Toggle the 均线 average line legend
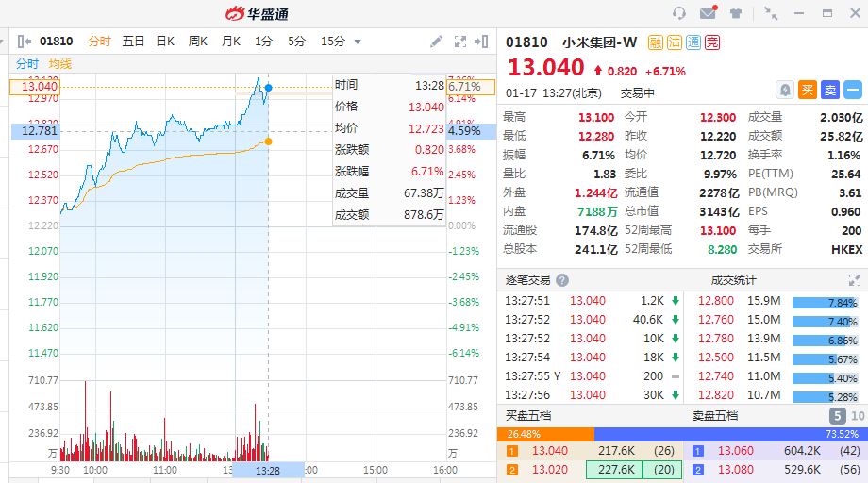The image size is (868, 483). tap(59, 64)
